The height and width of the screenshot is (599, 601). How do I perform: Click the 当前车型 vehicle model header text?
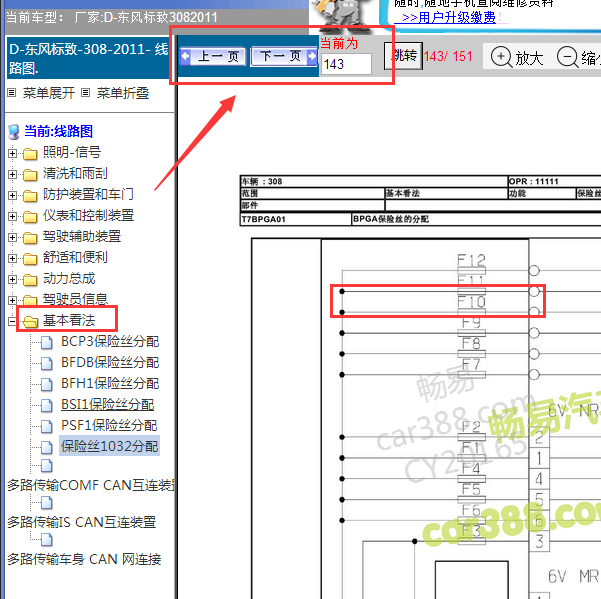[x=111, y=18]
